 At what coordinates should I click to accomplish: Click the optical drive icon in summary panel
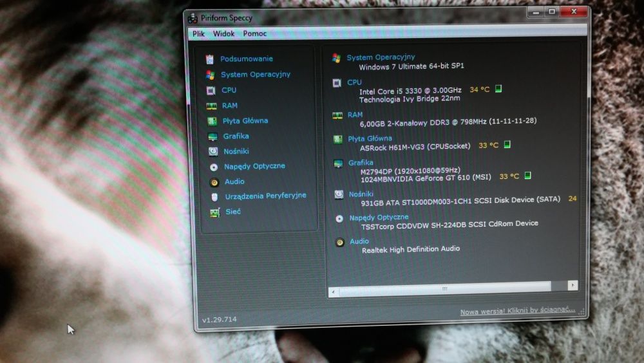tap(339, 219)
